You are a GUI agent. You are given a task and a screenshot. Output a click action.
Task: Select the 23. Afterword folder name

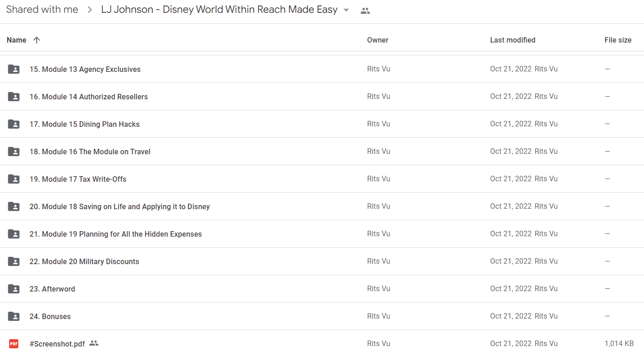52,289
